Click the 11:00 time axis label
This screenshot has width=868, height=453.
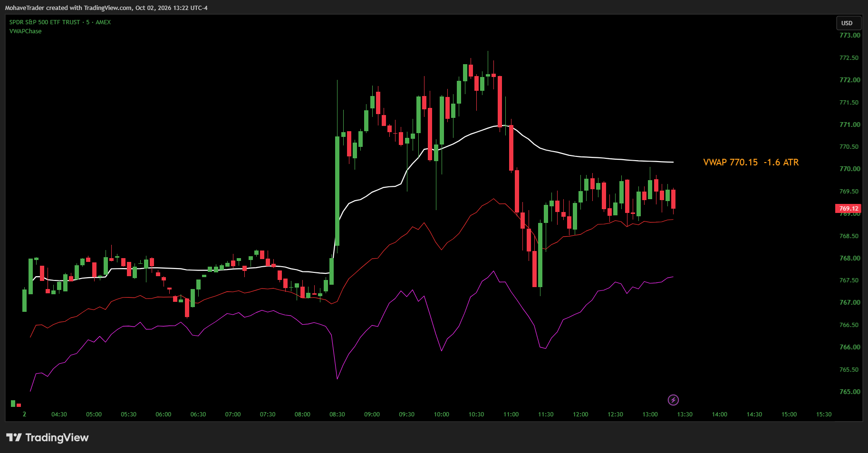pos(511,414)
